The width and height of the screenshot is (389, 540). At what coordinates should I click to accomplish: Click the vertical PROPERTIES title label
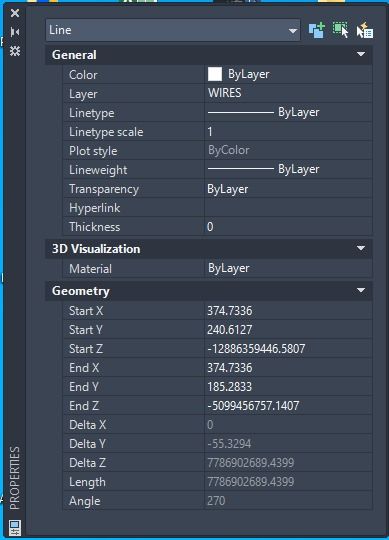(x=15, y=478)
